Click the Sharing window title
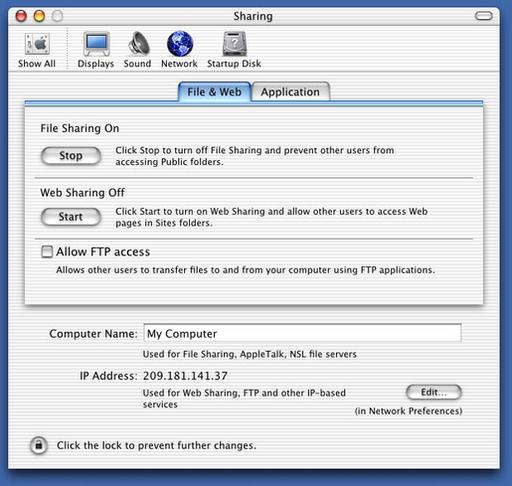The height and width of the screenshot is (486, 512). pos(253,16)
